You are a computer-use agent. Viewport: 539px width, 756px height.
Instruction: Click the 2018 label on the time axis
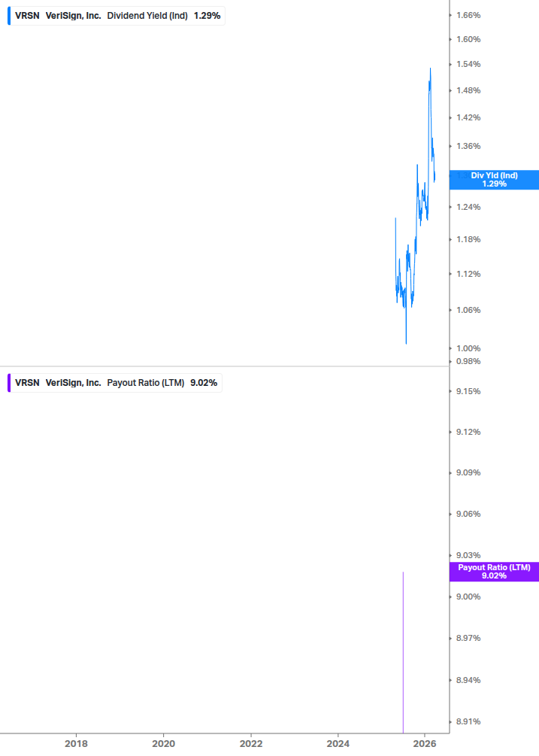point(76,744)
